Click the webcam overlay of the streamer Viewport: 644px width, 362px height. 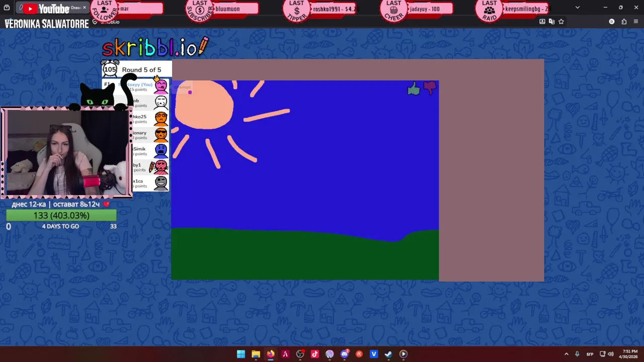[x=66, y=152]
